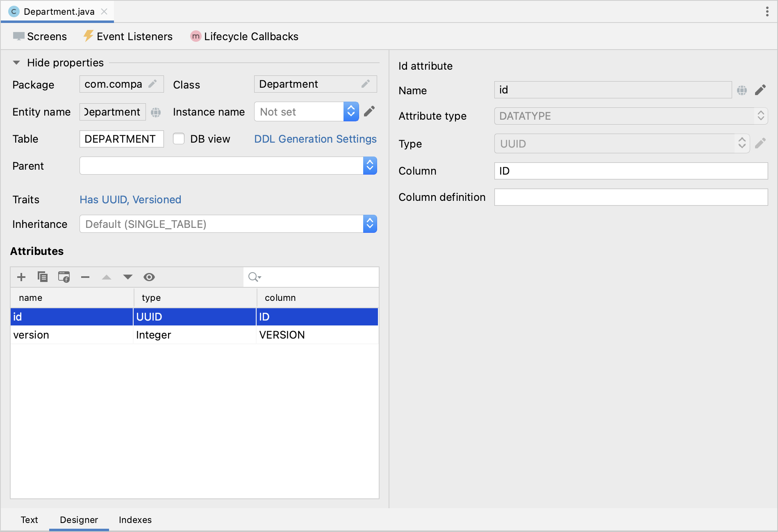778x532 pixels.
Task: Click the Column definition input field
Action: pyautogui.click(x=631, y=197)
